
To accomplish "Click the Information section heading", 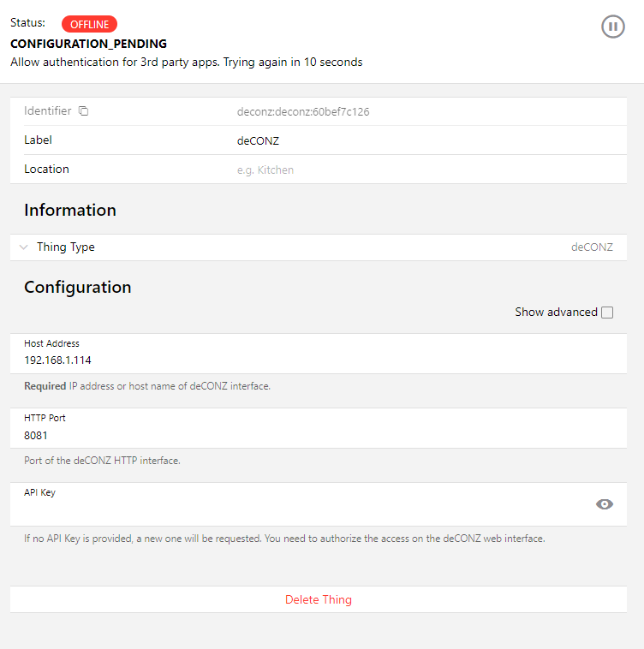I will click(x=70, y=210).
